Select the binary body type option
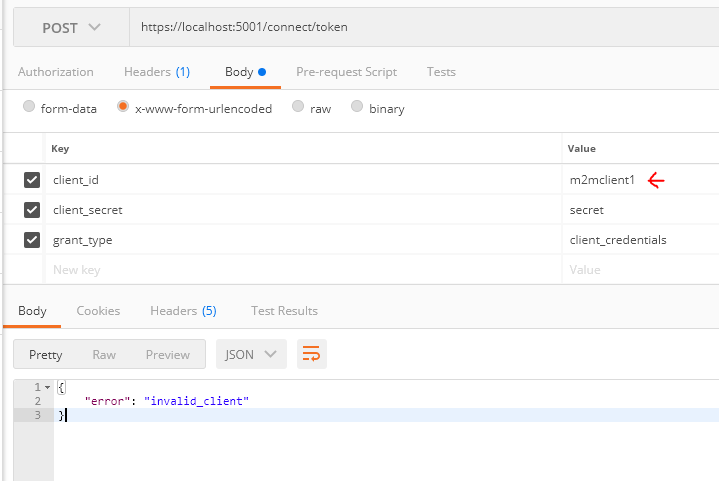The image size is (719, 481). click(x=357, y=107)
